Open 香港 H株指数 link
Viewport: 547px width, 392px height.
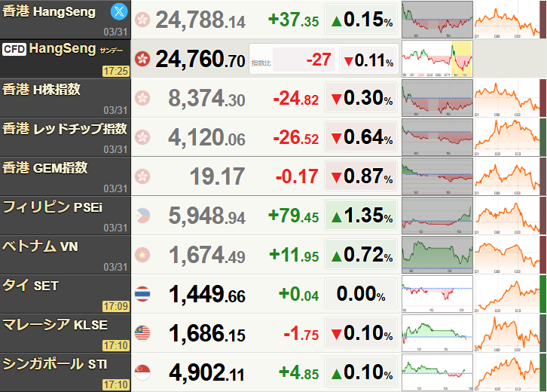click(41, 90)
